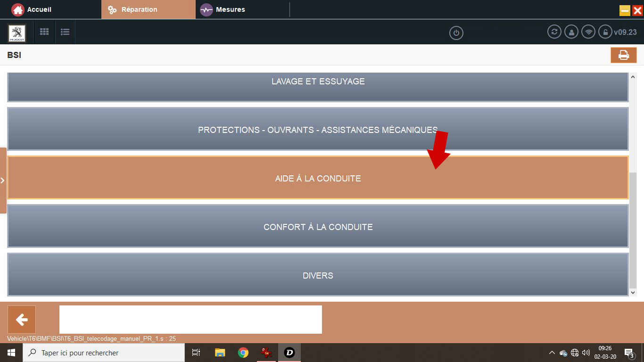The height and width of the screenshot is (362, 644).
Task: Click the vertical scrollbar thumb
Action: pyautogui.click(x=633, y=230)
